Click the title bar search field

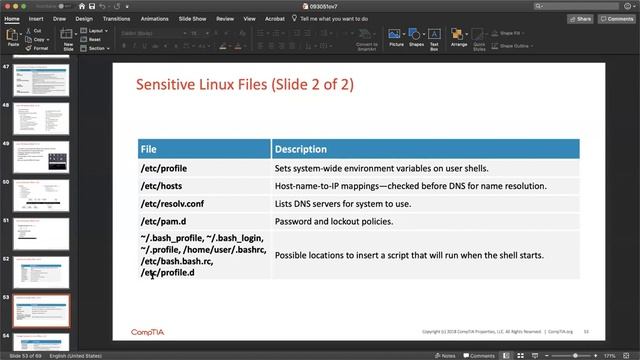[x=576, y=6]
